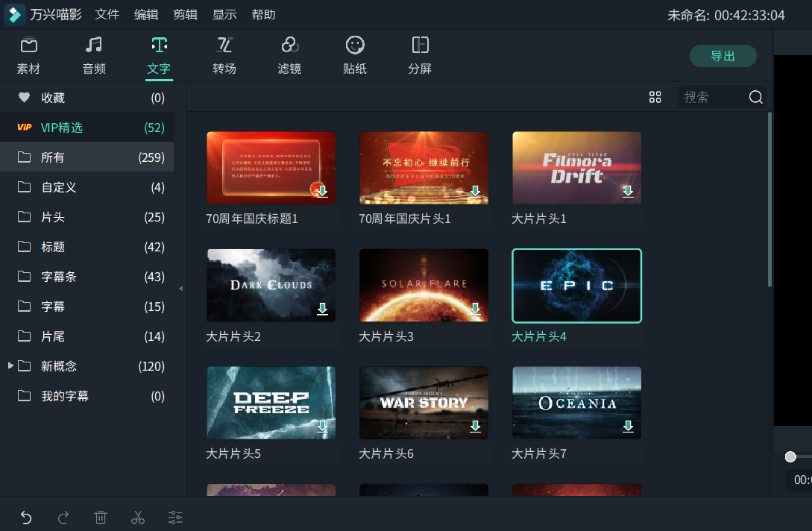Collapse the left category panel arrow
Screen dimensions: 812x531
(x=180, y=289)
